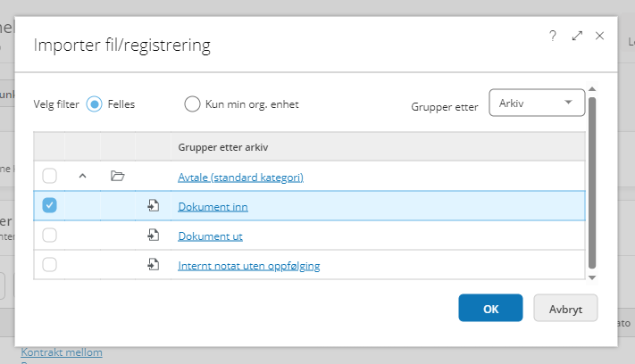
Task: Open the Grupper etter Arkiv dropdown
Action: (x=537, y=103)
